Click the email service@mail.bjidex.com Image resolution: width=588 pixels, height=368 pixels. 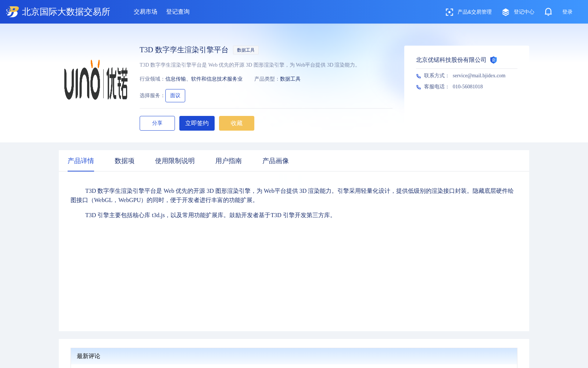click(x=479, y=75)
